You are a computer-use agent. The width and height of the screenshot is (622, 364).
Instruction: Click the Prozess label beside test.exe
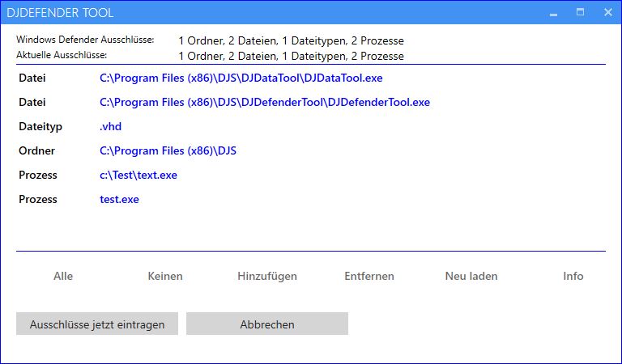(x=38, y=199)
